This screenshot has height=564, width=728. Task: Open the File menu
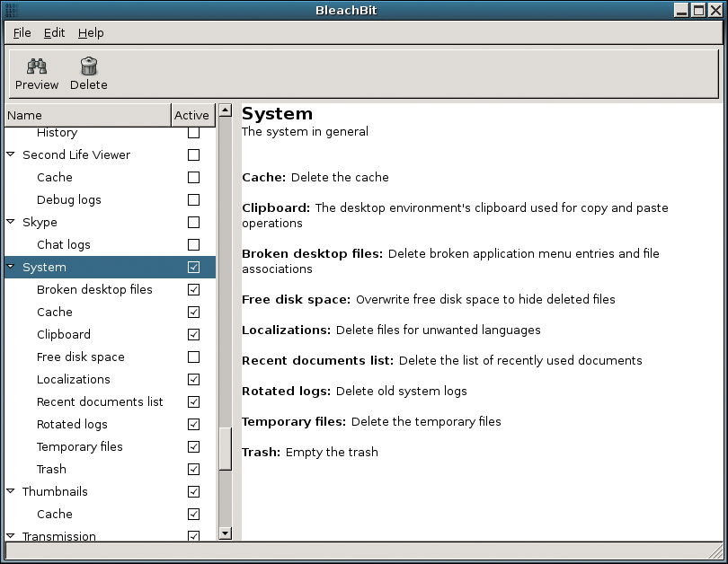tap(22, 33)
